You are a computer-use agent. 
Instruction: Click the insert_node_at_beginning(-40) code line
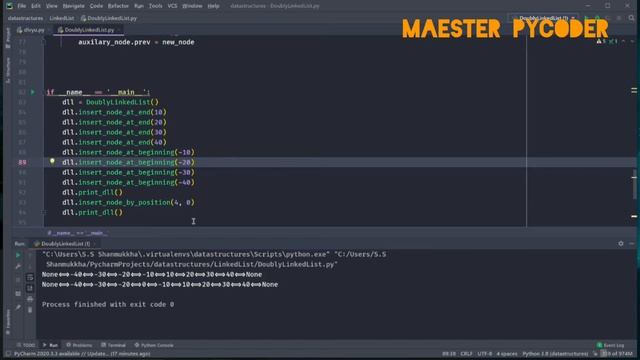point(128,182)
